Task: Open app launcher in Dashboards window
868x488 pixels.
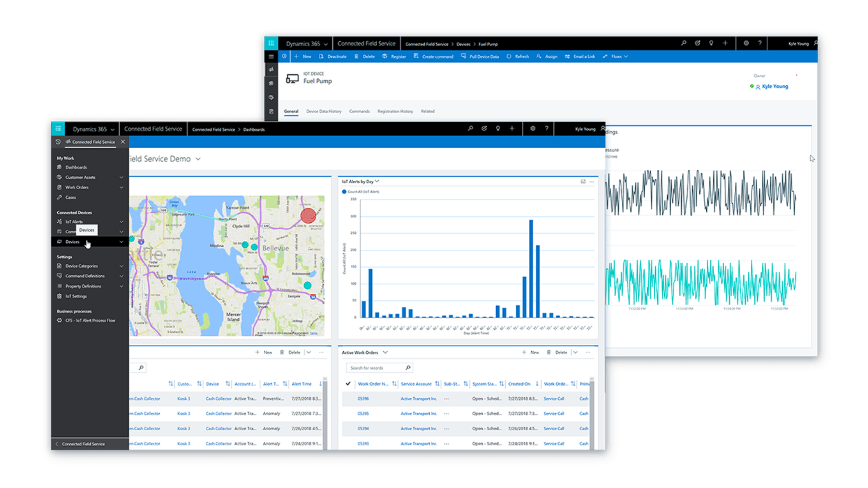Action: 58,128
